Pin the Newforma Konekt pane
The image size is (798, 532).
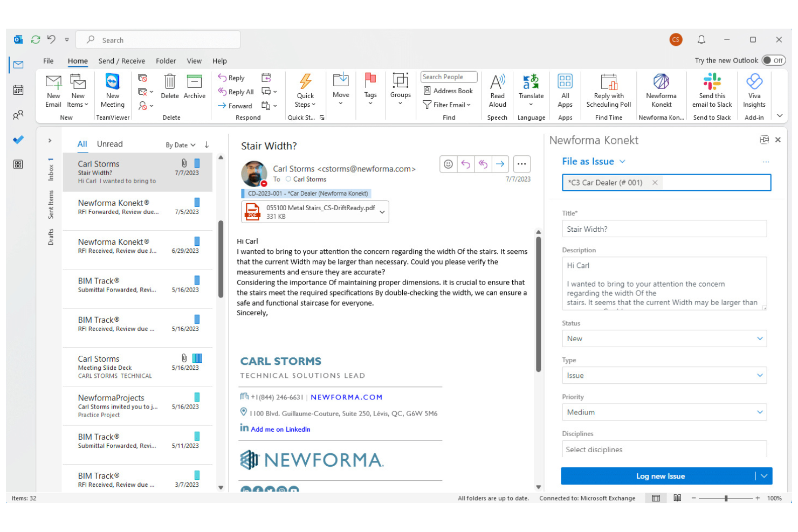click(764, 140)
